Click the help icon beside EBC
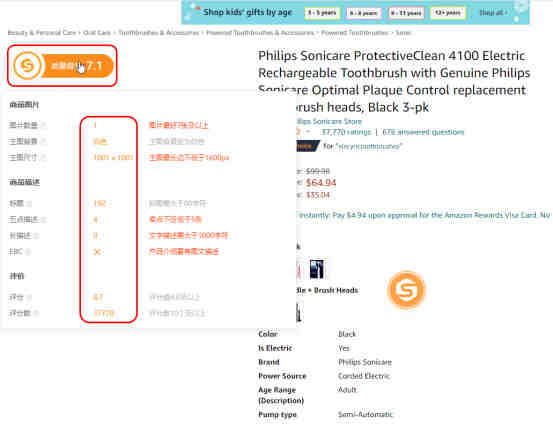The height and width of the screenshot is (424, 553). tap(28, 252)
